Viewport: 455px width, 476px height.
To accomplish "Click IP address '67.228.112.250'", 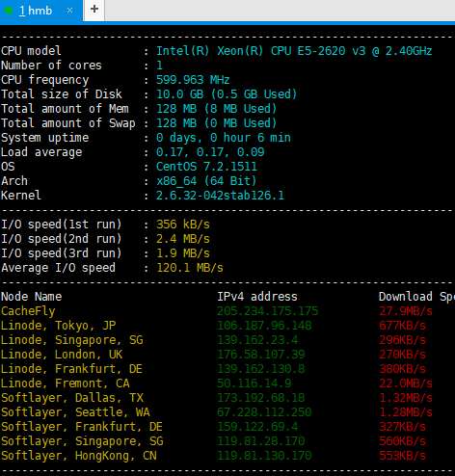I will (x=264, y=412).
